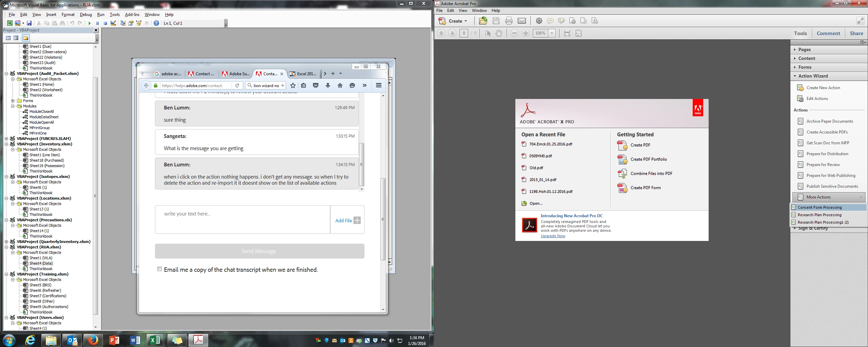Expand the Content section in Tools pane
The image size is (868, 347).
click(829, 58)
